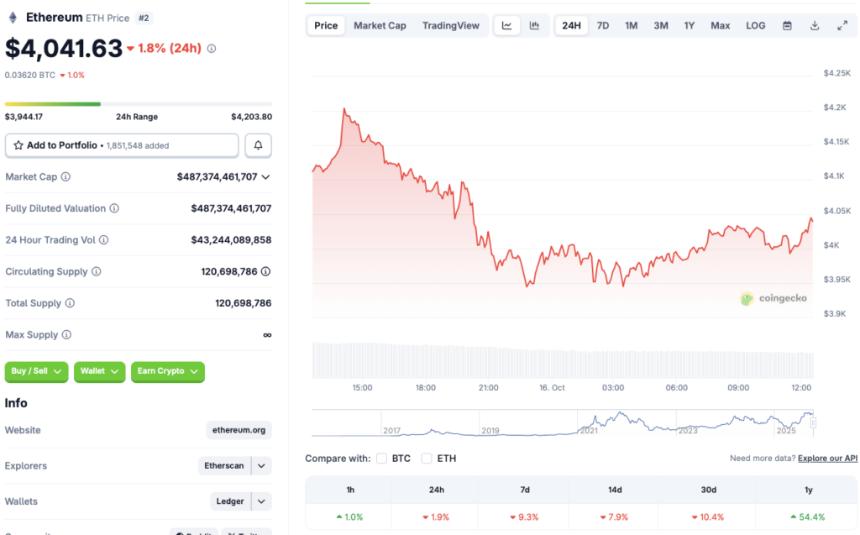Select the 7D time range tab
Viewport: 860px width, 535px height.
tap(603, 25)
